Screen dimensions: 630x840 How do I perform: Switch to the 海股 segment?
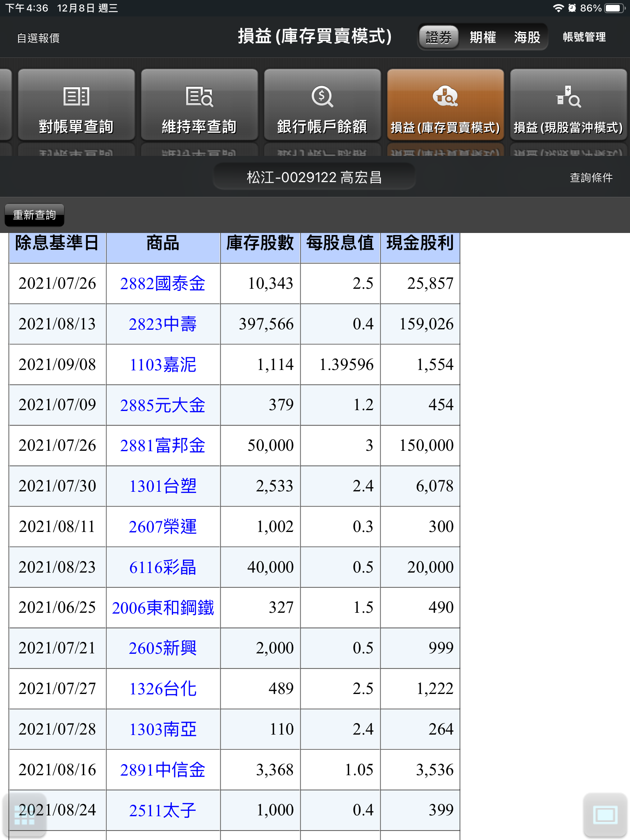click(527, 37)
